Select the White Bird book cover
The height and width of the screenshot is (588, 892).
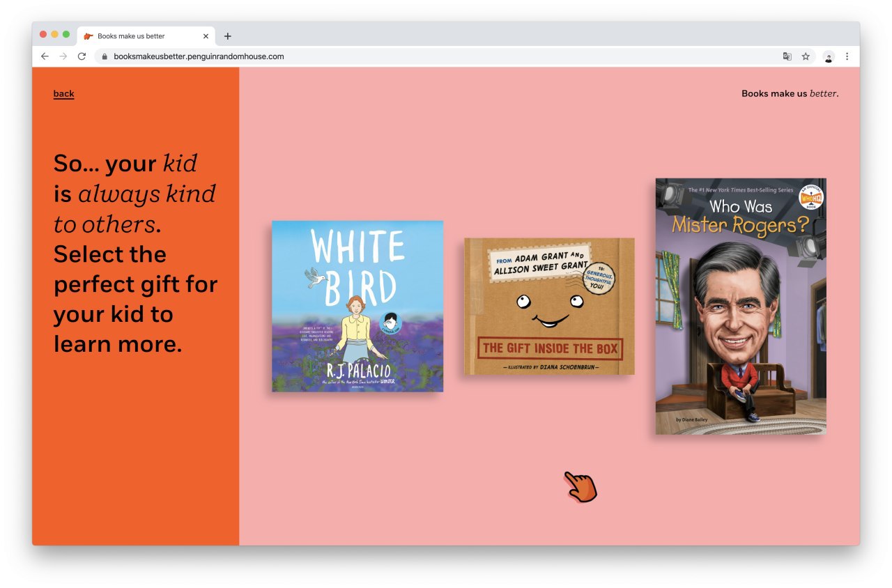point(357,306)
